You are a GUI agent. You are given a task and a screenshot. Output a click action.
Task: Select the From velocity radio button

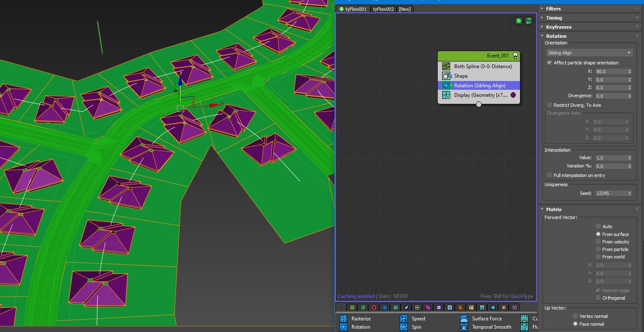coord(598,242)
